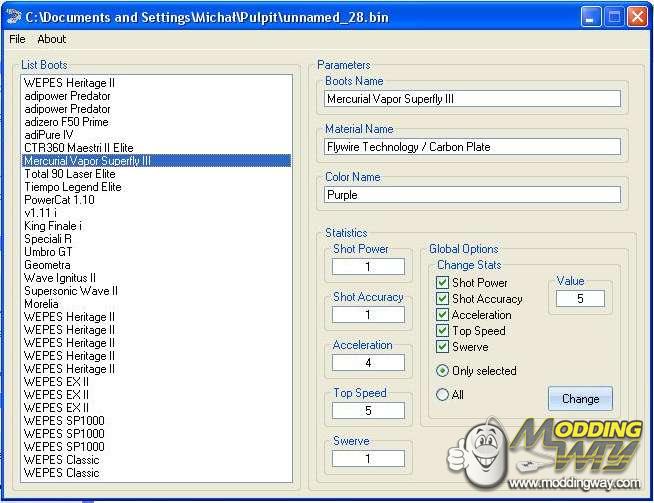This screenshot has height=503, width=654.
Task: Click the application icon in title bar
Action: point(13,16)
